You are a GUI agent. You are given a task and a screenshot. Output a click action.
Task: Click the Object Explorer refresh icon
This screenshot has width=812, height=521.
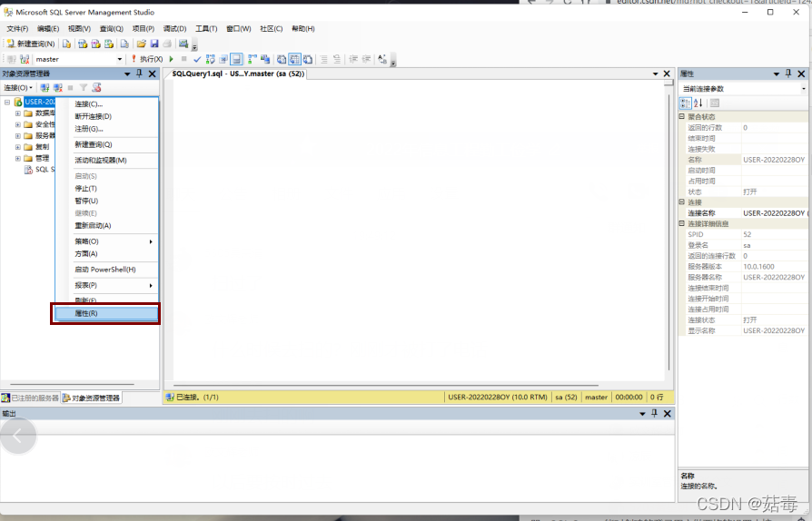pos(96,87)
